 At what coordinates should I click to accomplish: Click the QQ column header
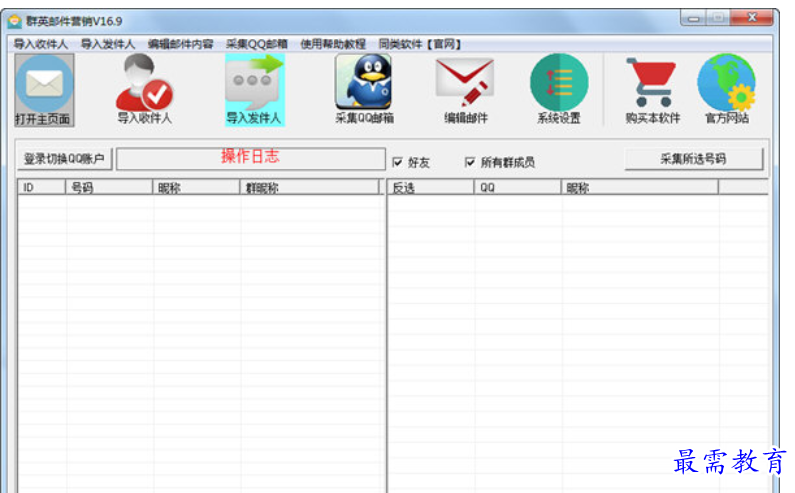pos(518,188)
